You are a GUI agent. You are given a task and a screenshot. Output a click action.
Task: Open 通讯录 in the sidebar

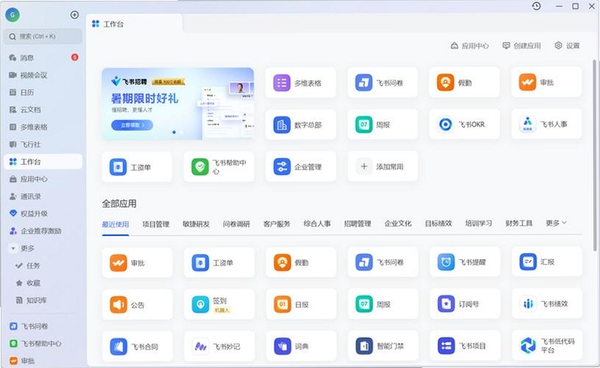[x=43, y=196]
